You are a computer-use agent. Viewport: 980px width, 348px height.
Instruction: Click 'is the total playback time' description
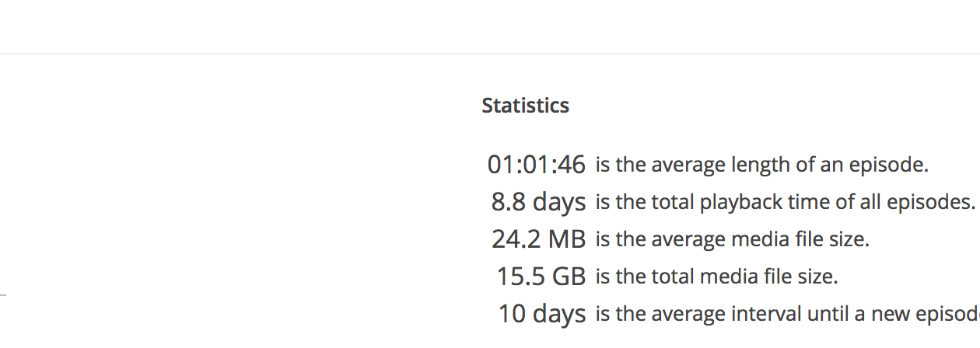pos(784,202)
